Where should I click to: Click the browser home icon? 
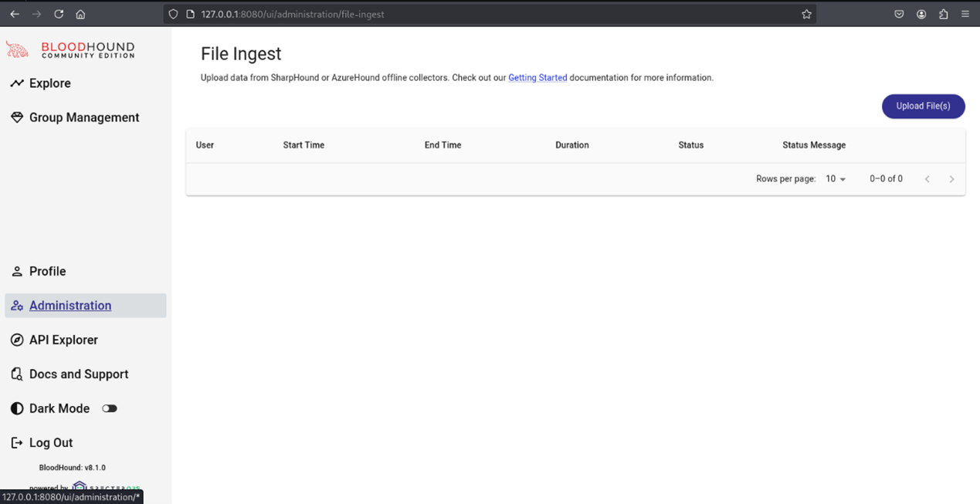pos(80,14)
